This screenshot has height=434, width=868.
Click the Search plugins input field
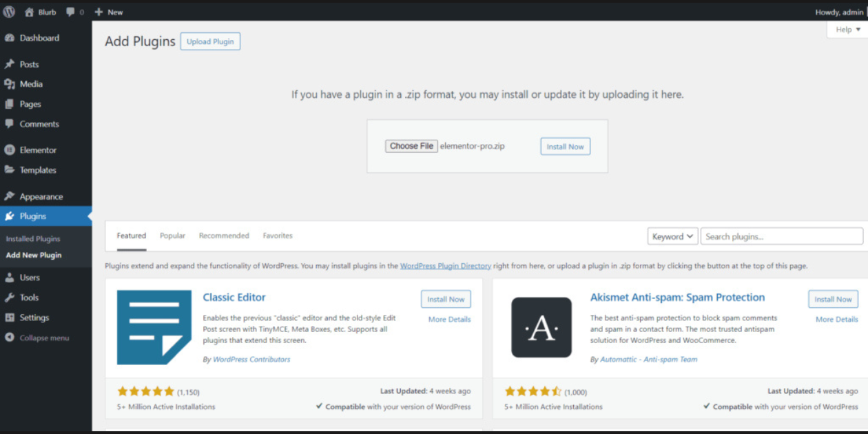(x=782, y=236)
